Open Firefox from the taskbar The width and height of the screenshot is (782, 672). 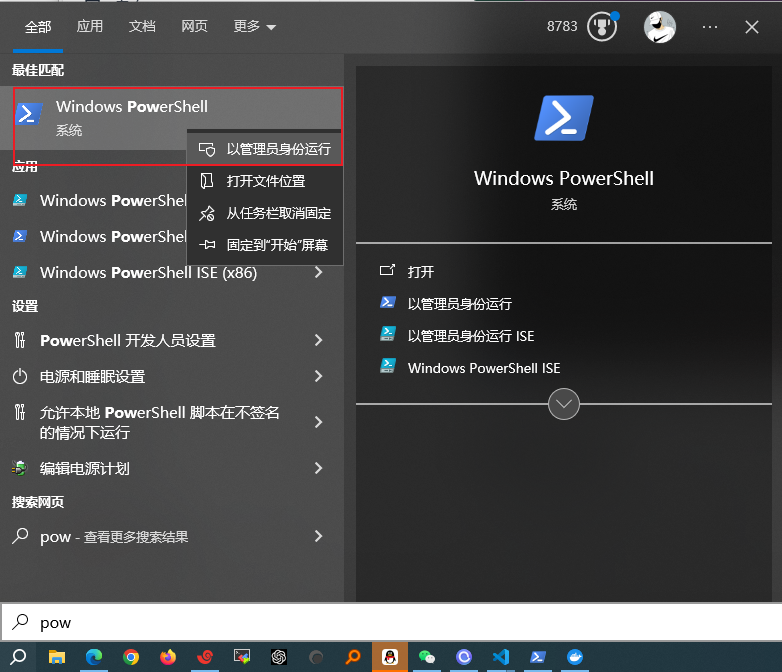168,657
